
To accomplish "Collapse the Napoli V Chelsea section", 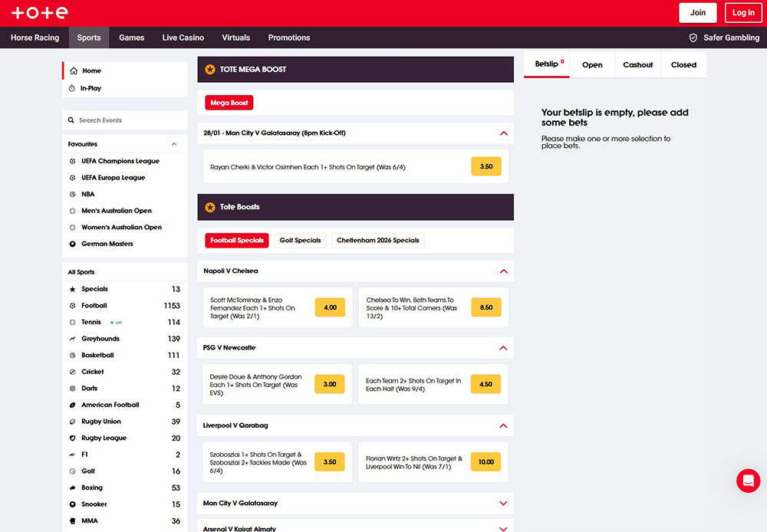I will coord(503,271).
